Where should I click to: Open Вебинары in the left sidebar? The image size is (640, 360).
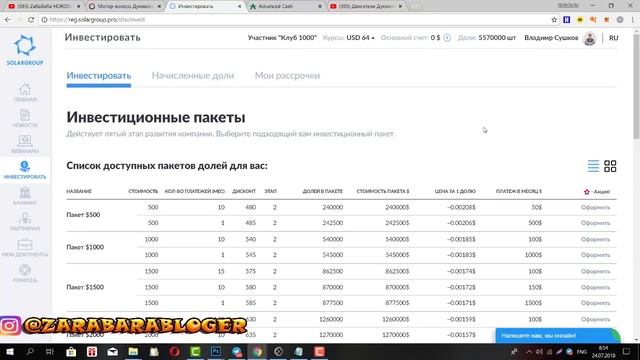coord(25,144)
